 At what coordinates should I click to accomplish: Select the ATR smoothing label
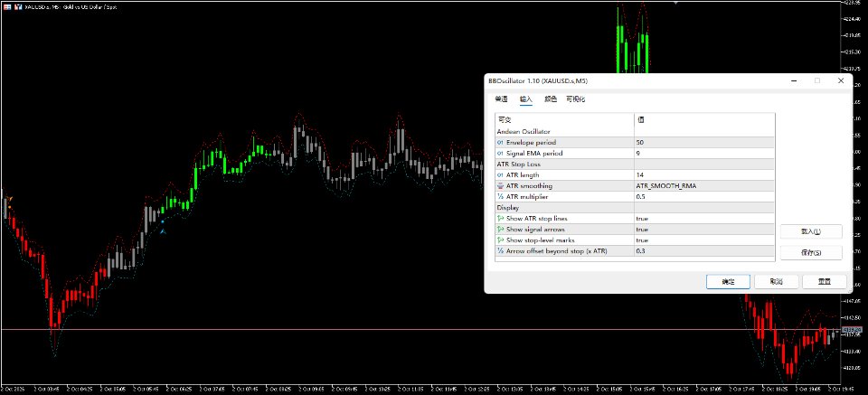click(529, 186)
